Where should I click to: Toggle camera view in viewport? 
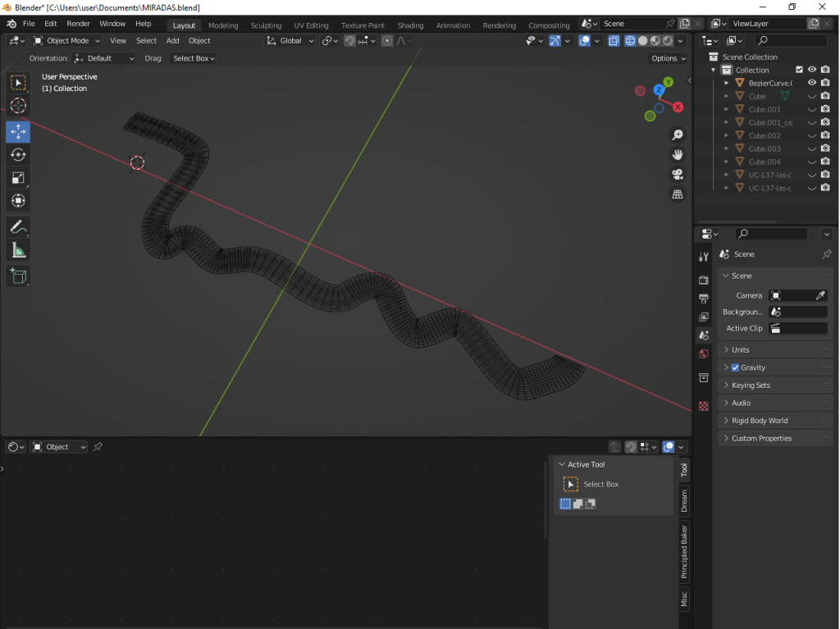point(678,174)
